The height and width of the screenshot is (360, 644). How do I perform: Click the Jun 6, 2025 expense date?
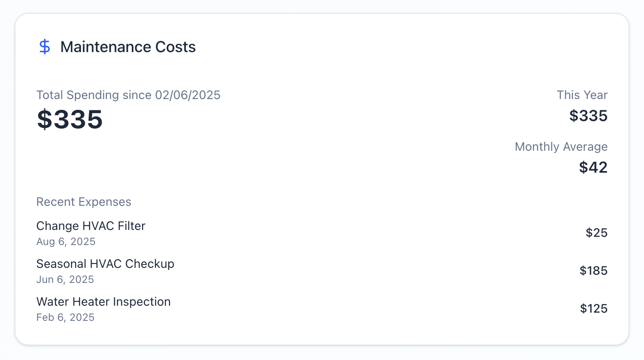click(65, 279)
